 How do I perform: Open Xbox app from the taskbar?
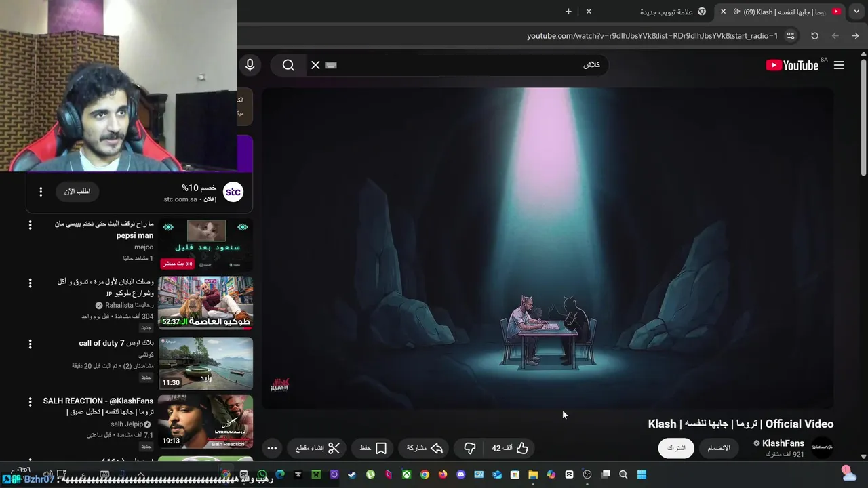406,474
